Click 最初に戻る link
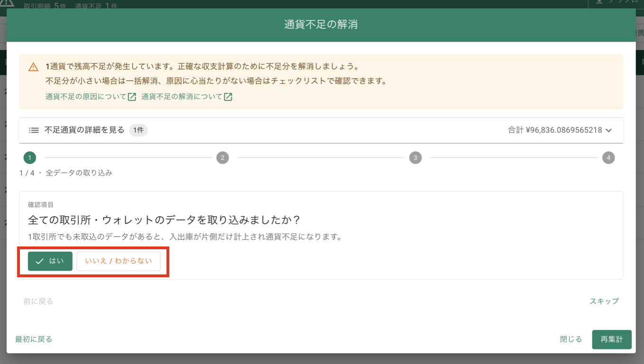 point(34,339)
